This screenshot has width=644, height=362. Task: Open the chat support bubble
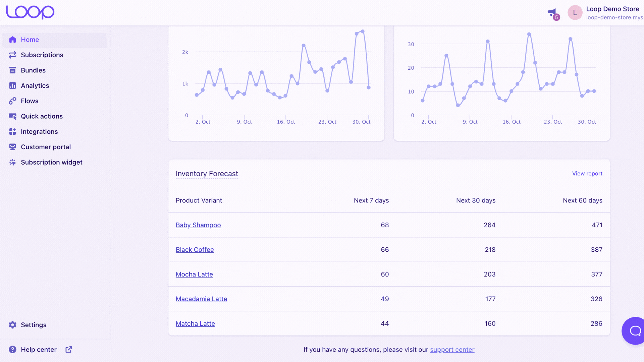[635, 331]
